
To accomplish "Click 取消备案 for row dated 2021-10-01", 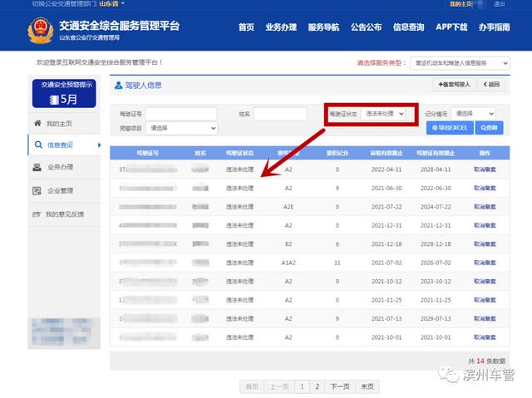I will (x=485, y=337).
